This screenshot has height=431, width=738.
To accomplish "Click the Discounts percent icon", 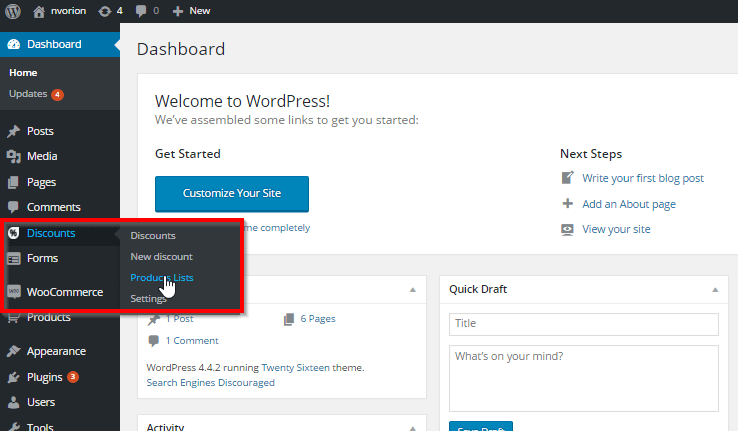I will 14,233.
